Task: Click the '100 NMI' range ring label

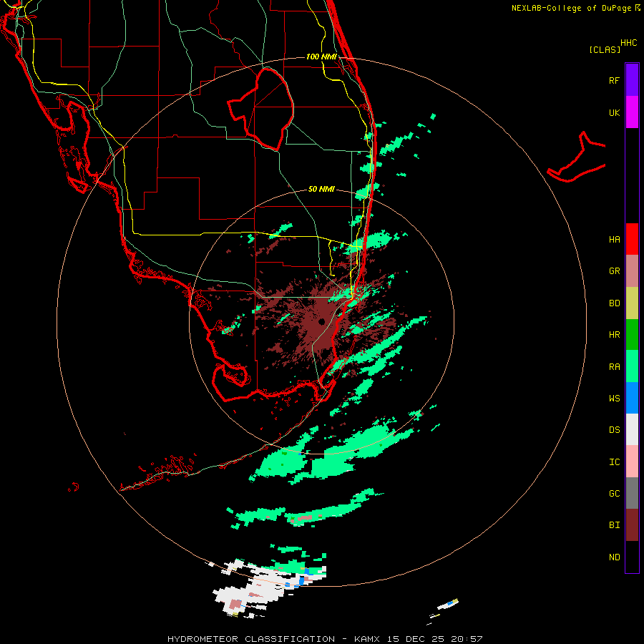Action: [x=321, y=57]
